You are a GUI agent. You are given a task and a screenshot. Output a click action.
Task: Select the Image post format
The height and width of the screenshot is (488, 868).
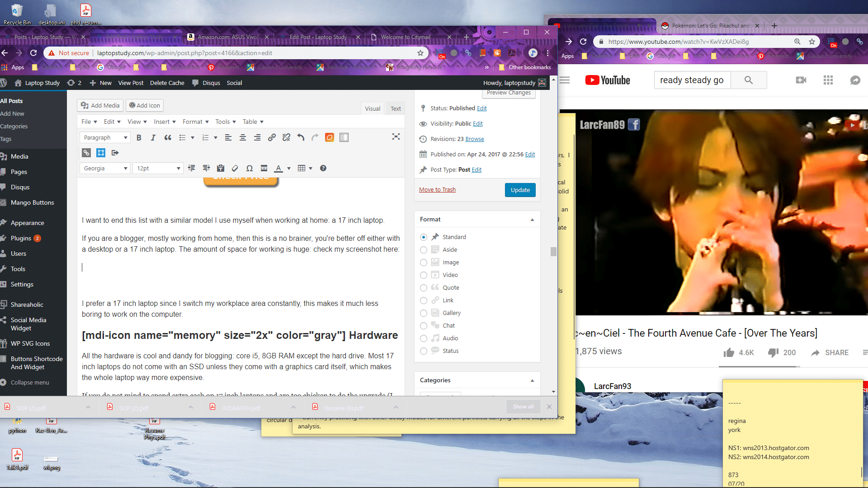(424, 263)
